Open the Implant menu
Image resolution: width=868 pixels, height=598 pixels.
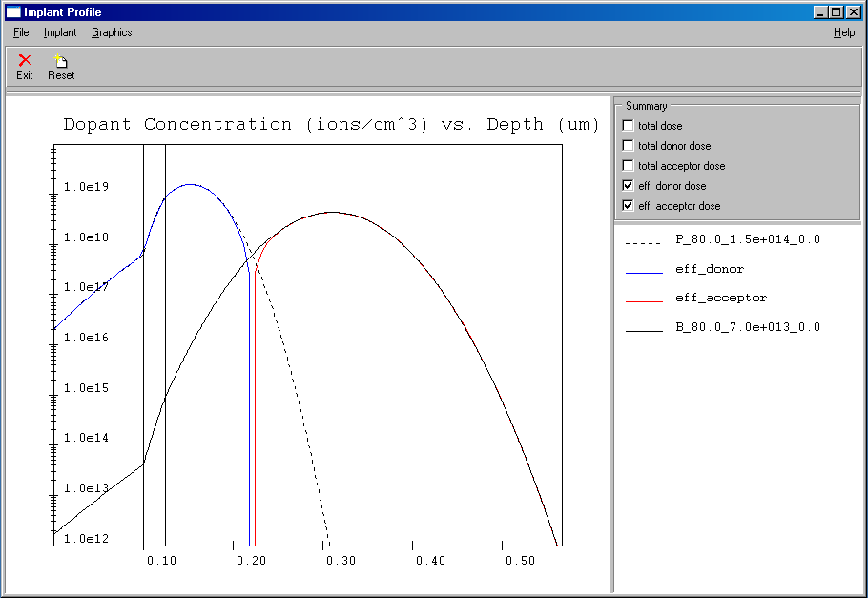point(60,32)
